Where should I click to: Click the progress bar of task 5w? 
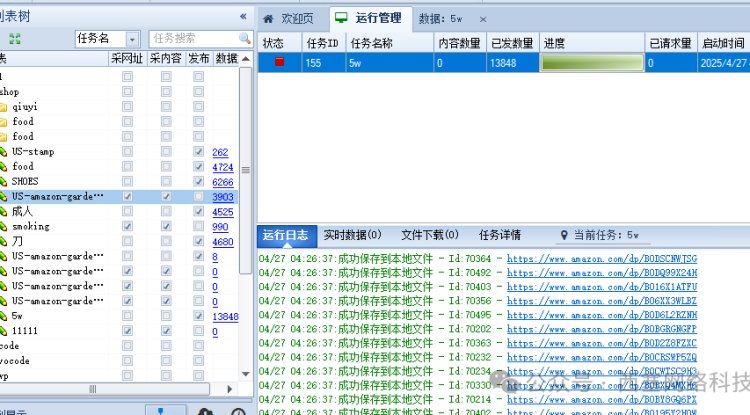(590, 62)
